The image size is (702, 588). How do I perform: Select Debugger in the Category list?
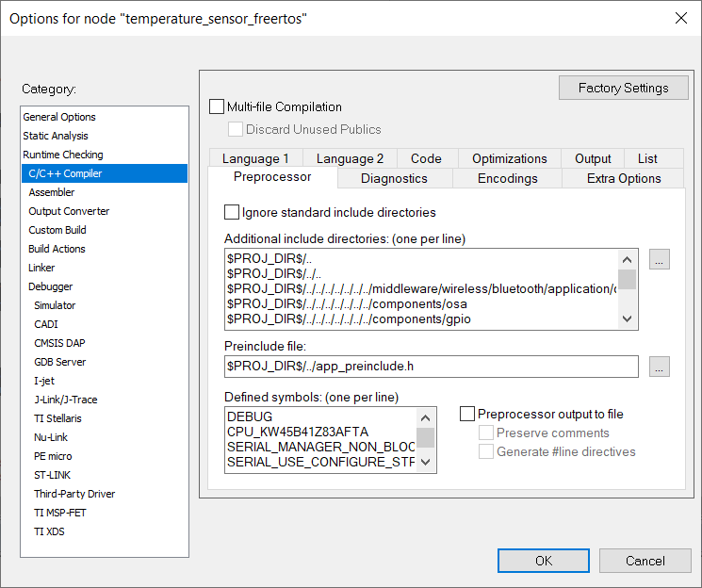[x=50, y=286]
